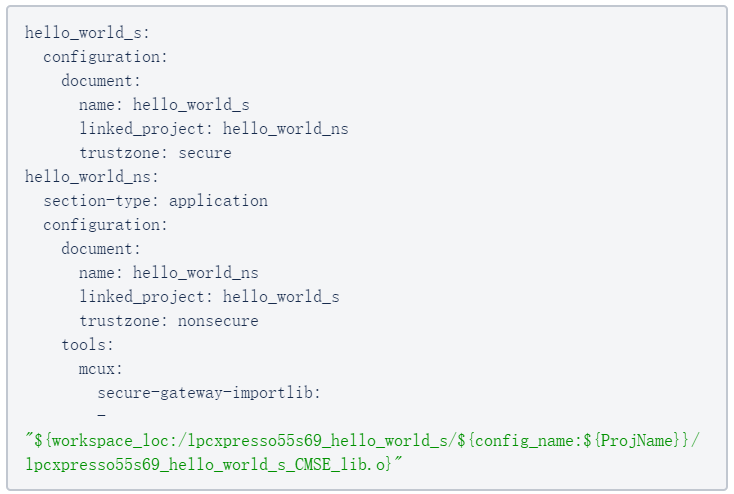The image size is (734, 494).
Task: Click the top-level "hello_world_ns:" key
Action: (x=92, y=177)
